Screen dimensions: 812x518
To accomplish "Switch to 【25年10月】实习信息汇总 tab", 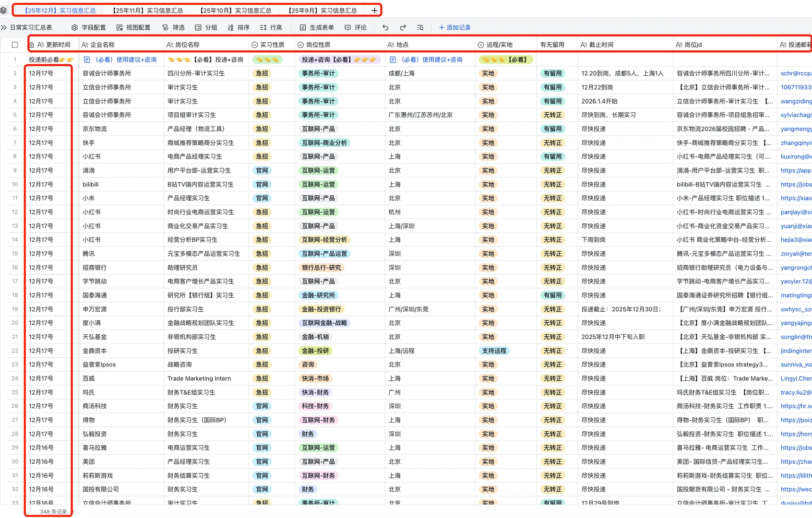I will [x=235, y=10].
